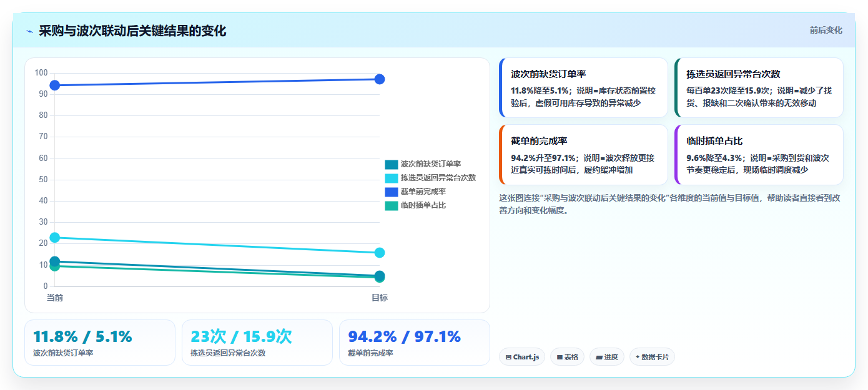Click the 前后变化 tag in the header
Image resolution: width=868 pixels, height=390 pixels.
[x=826, y=30]
